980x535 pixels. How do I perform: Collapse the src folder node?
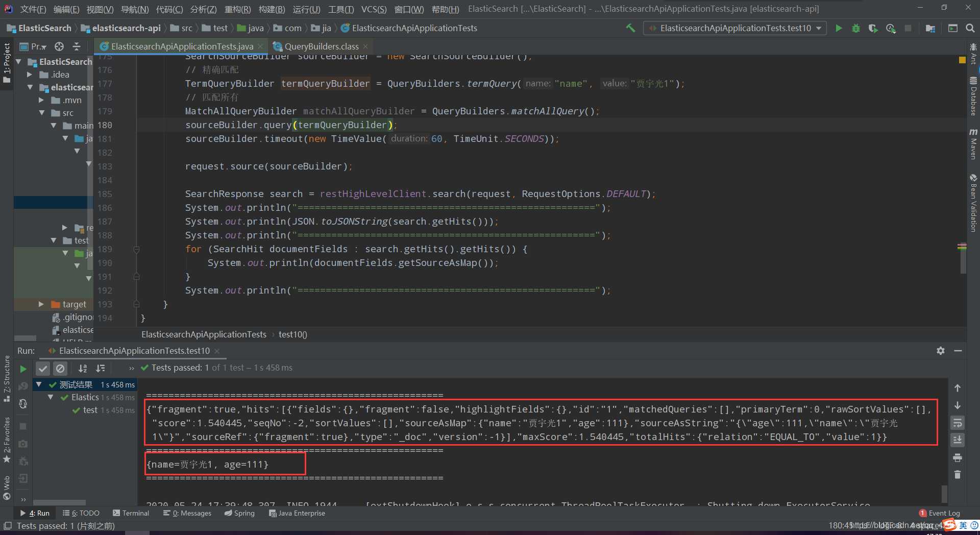[x=42, y=113]
